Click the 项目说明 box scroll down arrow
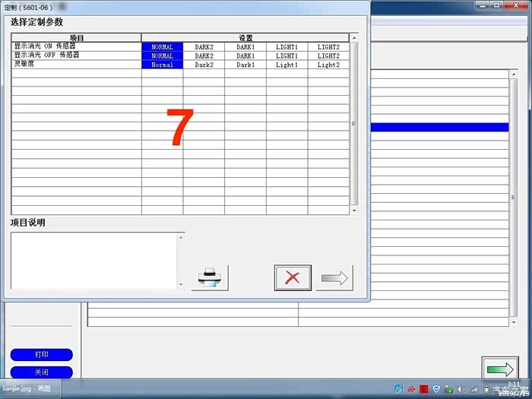 tap(181, 284)
